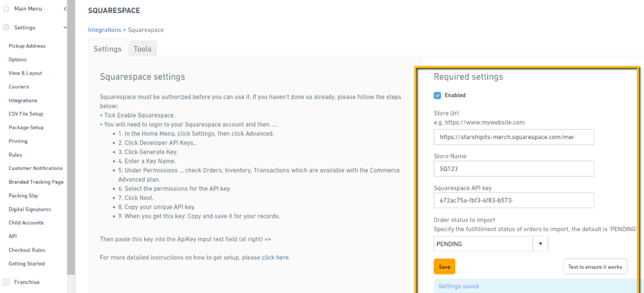
Task: Select API in the sidebar
Action: point(13,236)
